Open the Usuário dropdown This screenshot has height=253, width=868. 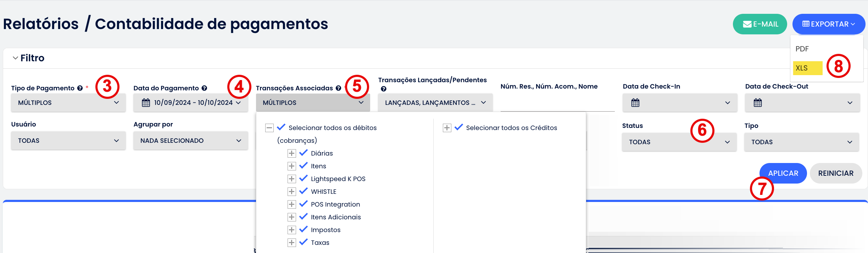[x=68, y=141]
